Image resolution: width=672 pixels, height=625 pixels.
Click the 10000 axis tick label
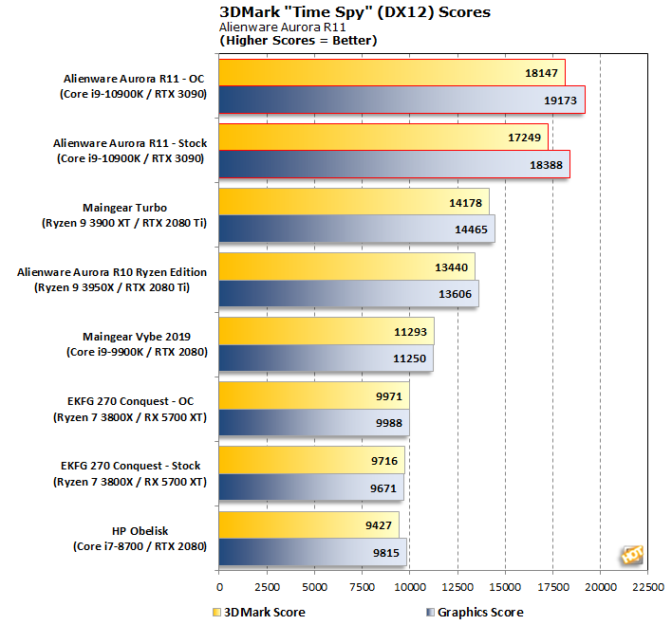point(410,587)
